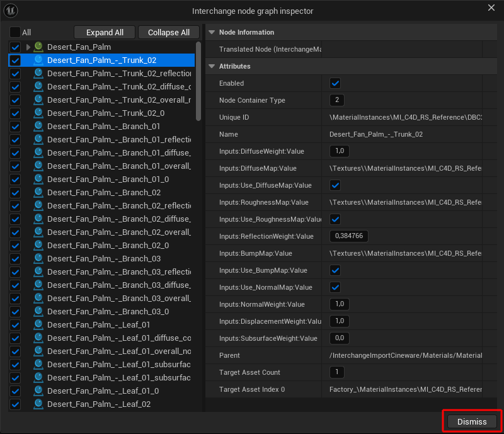This screenshot has width=504, height=434.
Task: Click the Dismiss button
Action: click(x=472, y=421)
